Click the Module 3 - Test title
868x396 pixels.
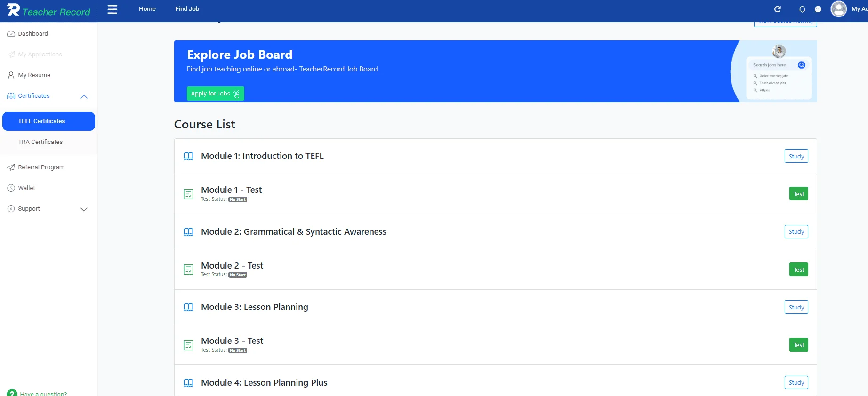232,341
